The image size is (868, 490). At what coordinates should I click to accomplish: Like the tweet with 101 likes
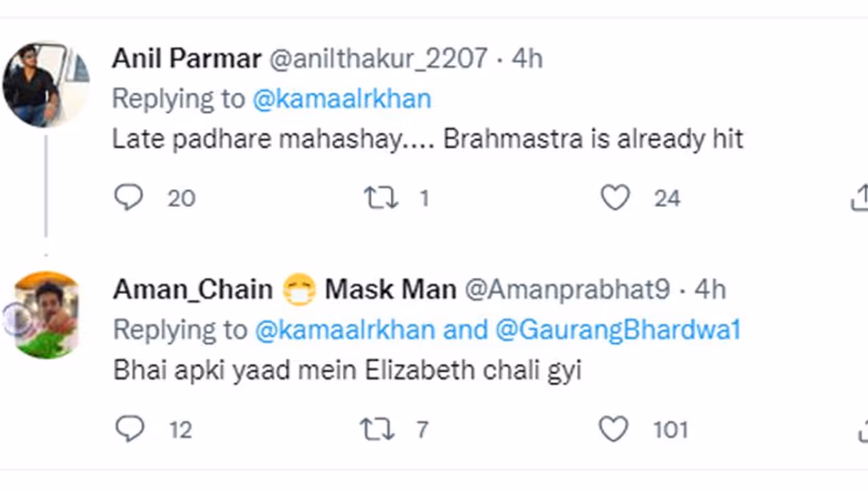[x=613, y=429]
